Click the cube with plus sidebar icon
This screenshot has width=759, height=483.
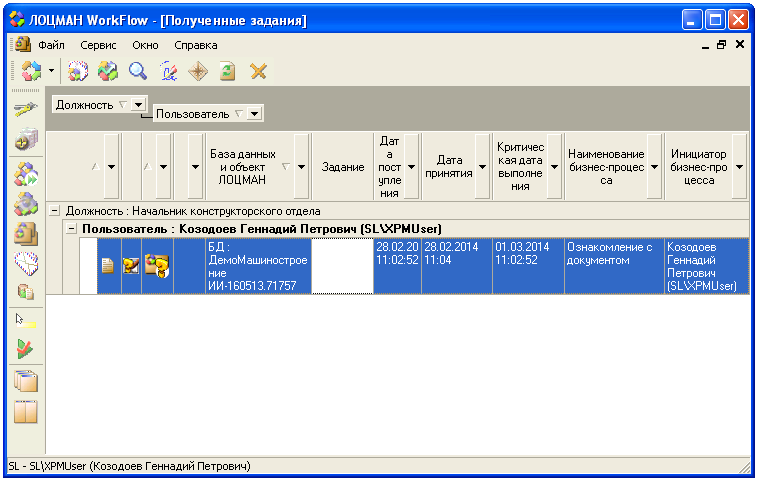pyautogui.click(x=26, y=139)
